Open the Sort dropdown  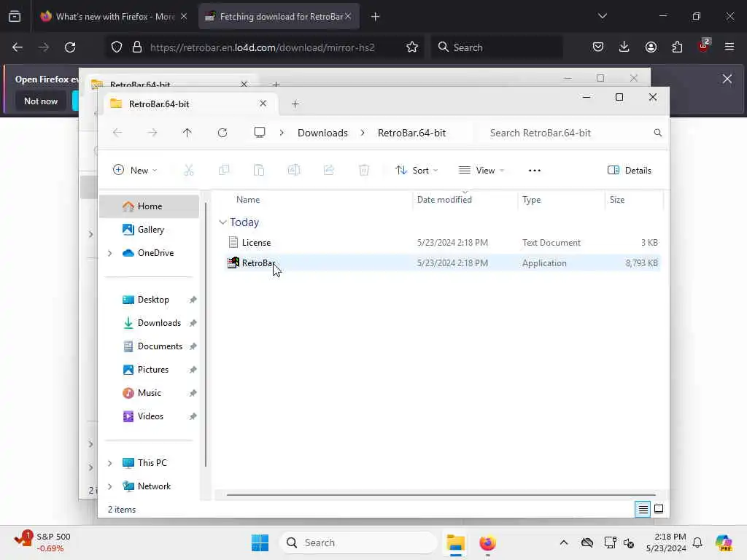tap(417, 170)
